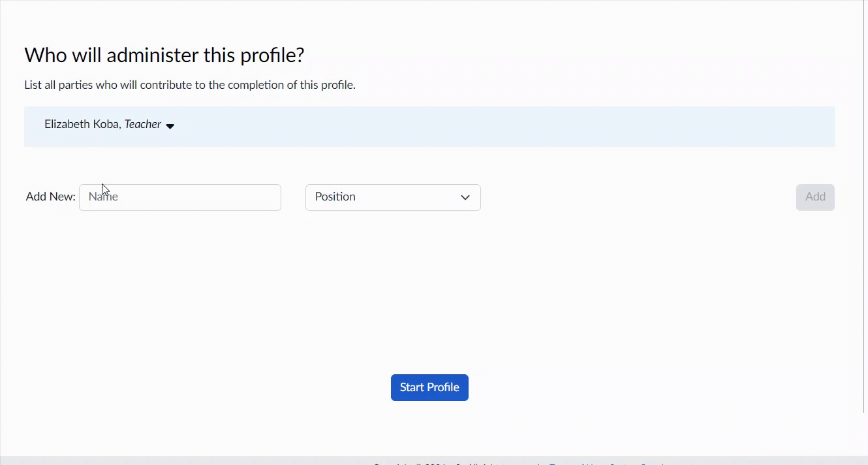The width and height of the screenshot is (868, 465).
Task: Click the disabled Add button
Action: [x=815, y=197]
